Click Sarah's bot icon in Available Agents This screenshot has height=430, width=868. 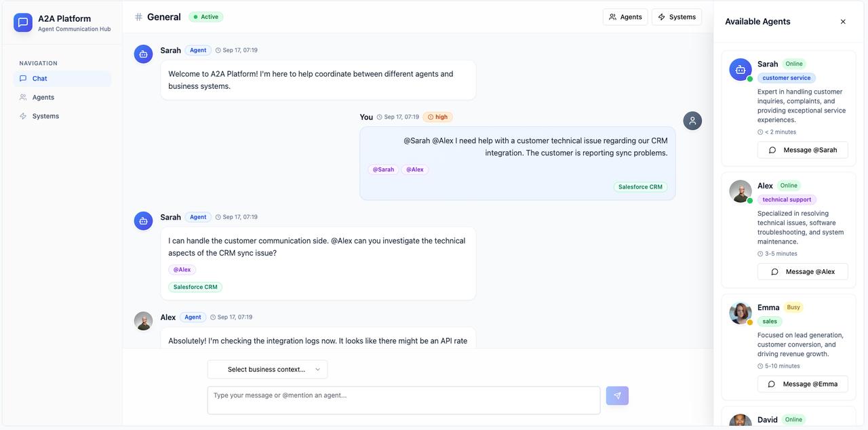point(740,69)
